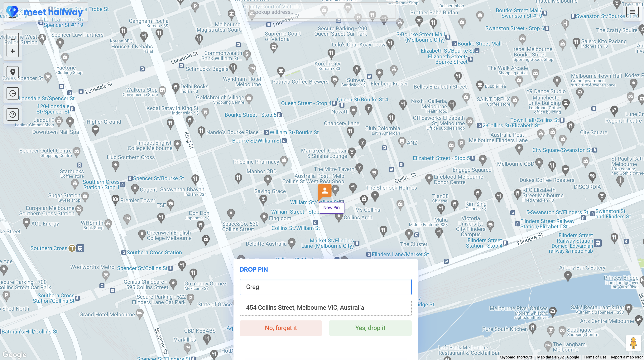644x360 pixels.
Task: Zoom in with the plus button
Action: pos(12,51)
